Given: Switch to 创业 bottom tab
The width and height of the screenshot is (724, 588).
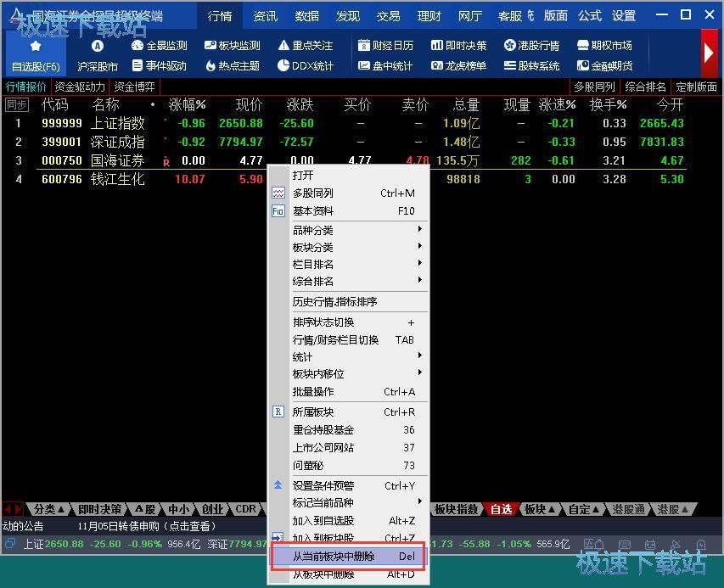Looking at the screenshot, I should pyautogui.click(x=212, y=509).
